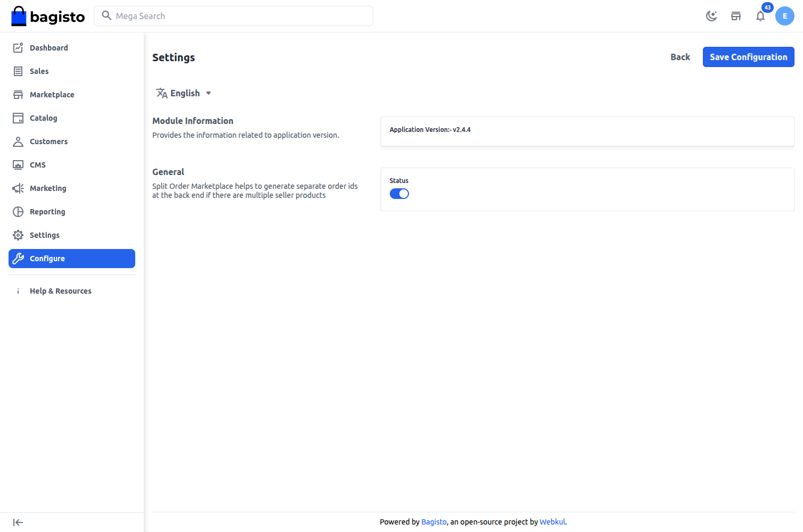Click the Sales list icon
803x532 pixels.
click(x=18, y=71)
